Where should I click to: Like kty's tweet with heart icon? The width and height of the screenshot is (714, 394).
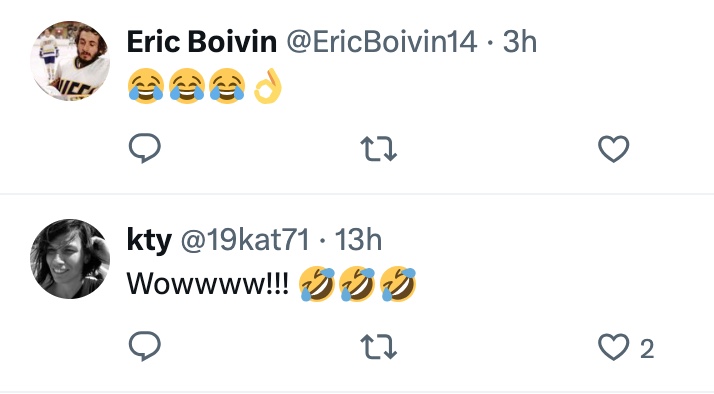pyautogui.click(x=613, y=347)
